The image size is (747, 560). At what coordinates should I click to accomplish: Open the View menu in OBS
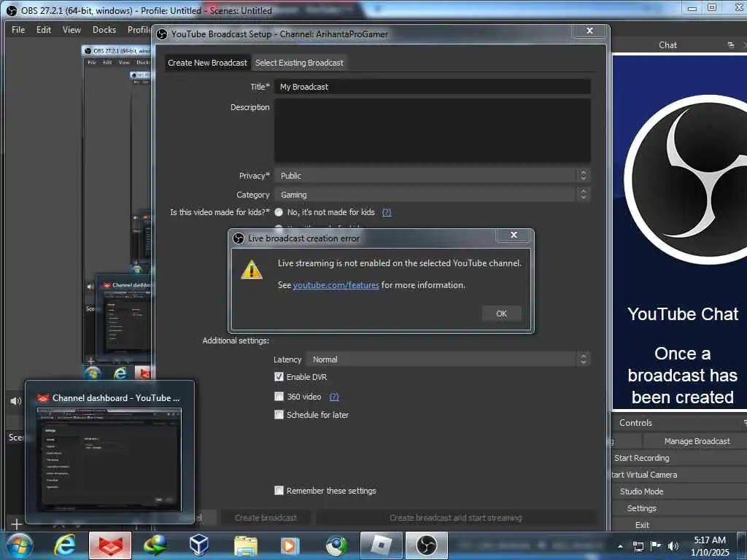(x=71, y=29)
